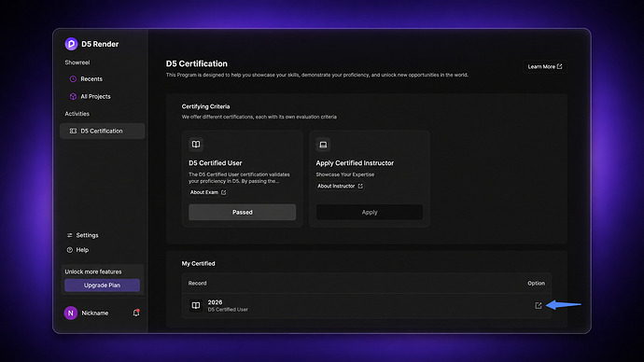Click the Option column header
Screen dimensions: 644x362
(536, 284)
